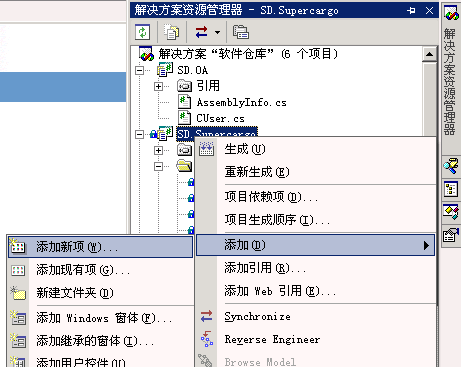Screen dimensions: 462x367
Task: Click the paint/resource side tab icon
Action: click(451, 213)
